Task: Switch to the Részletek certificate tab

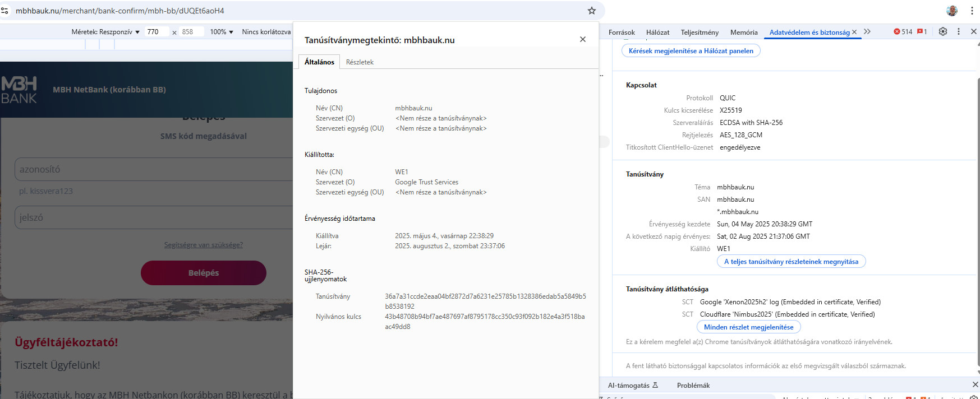Action: coord(360,62)
